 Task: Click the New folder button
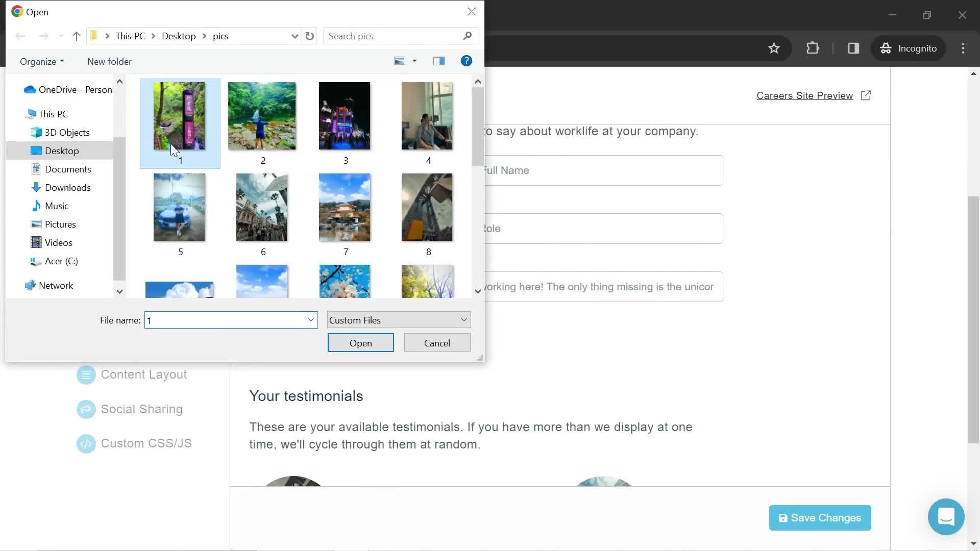tap(109, 61)
